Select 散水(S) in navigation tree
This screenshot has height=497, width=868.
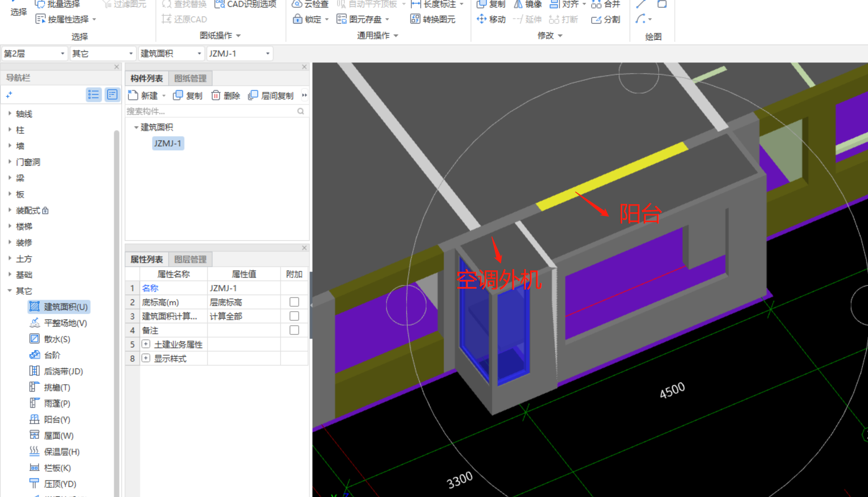(x=50, y=339)
